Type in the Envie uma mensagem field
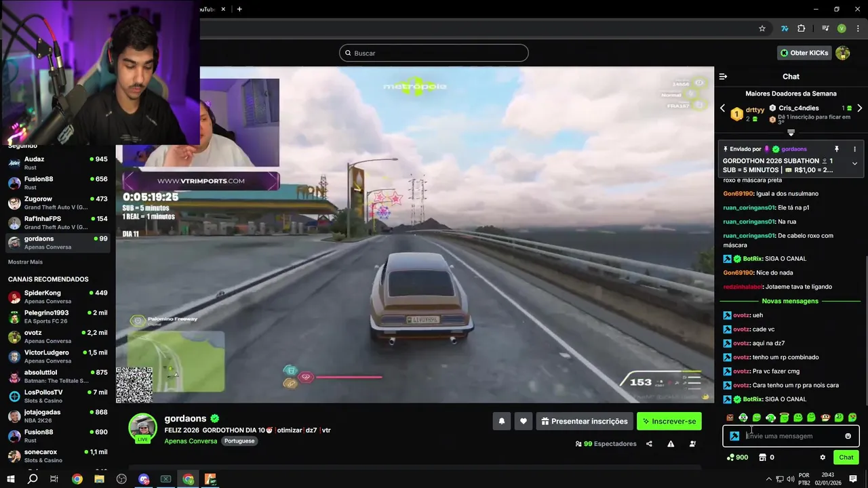Viewport: 868px width, 488px height. [791, 436]
